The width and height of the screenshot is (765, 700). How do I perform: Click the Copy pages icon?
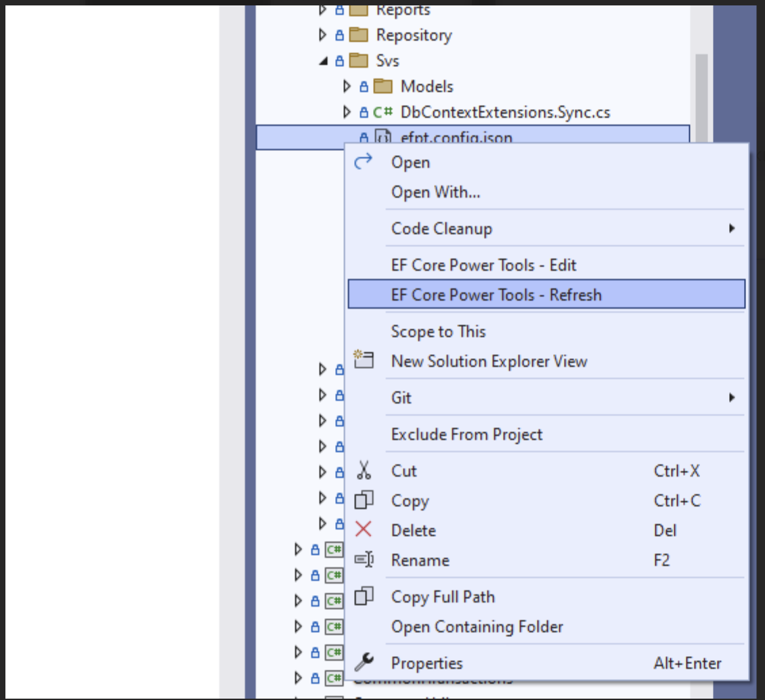point(366,500)
